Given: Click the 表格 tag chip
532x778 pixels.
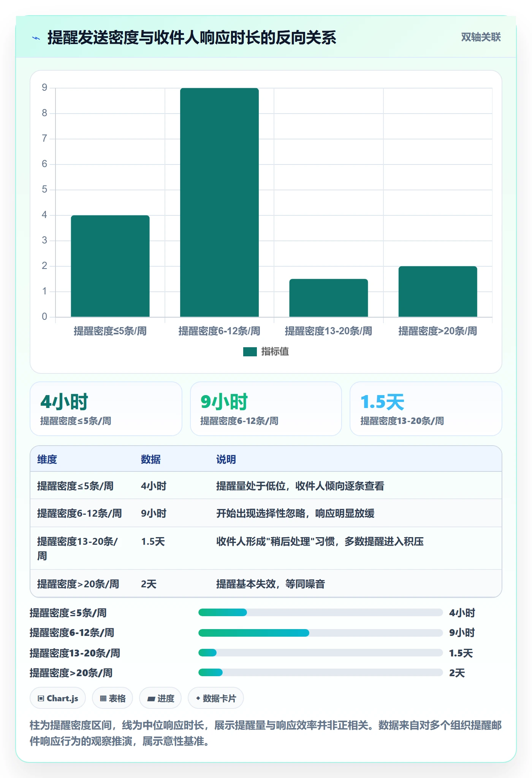Looking at the screenshot, I should coord(112,698).
